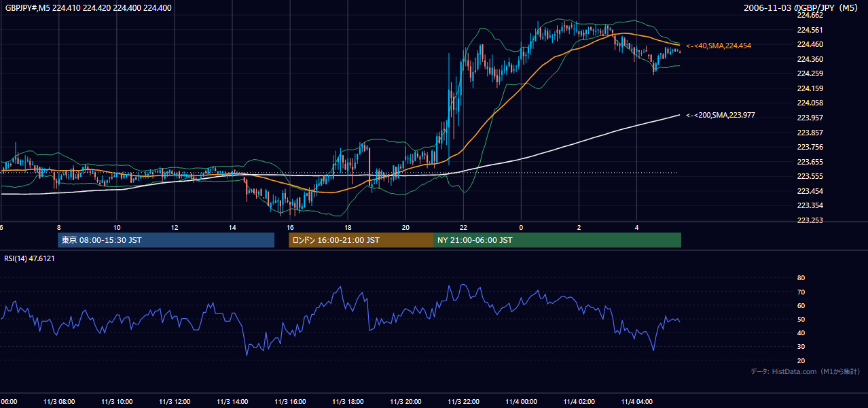Click price axis value 223.756
Viewport: 868px width, 408px height.
pos(810,147)
